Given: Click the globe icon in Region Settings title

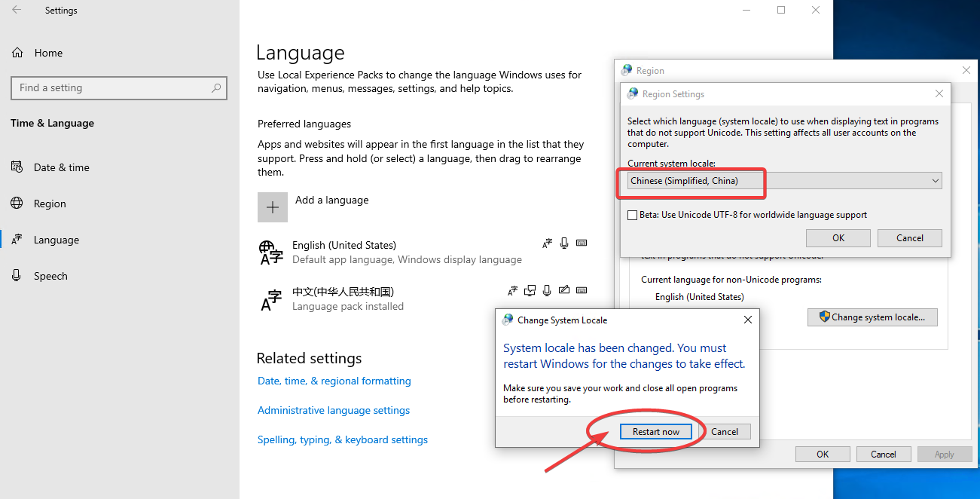Looking at the screenshot, I should pos(633,93).
